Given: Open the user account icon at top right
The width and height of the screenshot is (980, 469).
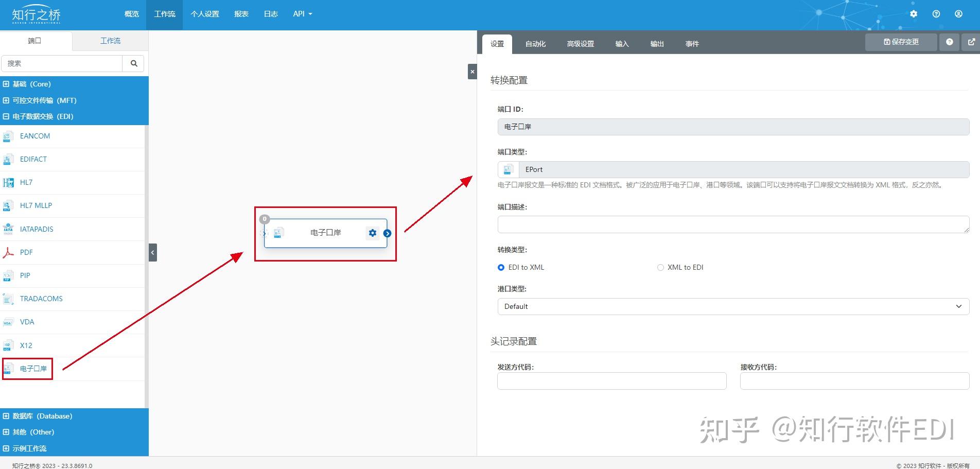Looking at the screenshot, I should pos(958,14).
